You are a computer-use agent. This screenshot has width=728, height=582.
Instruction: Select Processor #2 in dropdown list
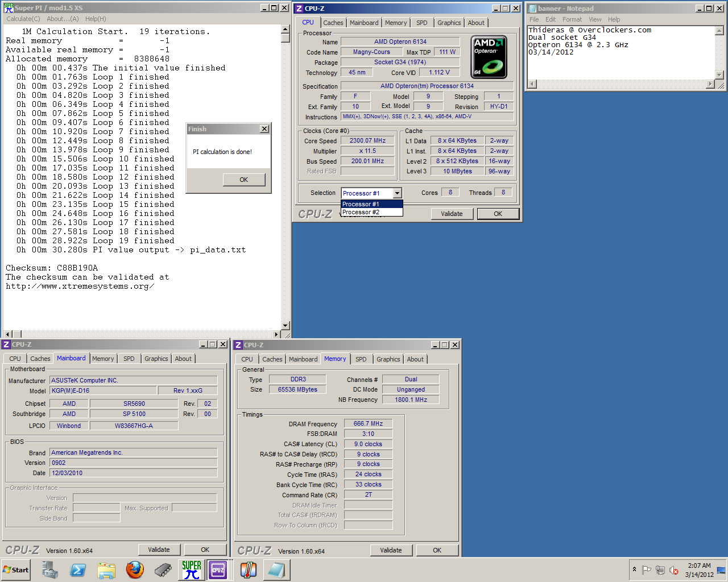pyautogui.click(x=372, y=212)
